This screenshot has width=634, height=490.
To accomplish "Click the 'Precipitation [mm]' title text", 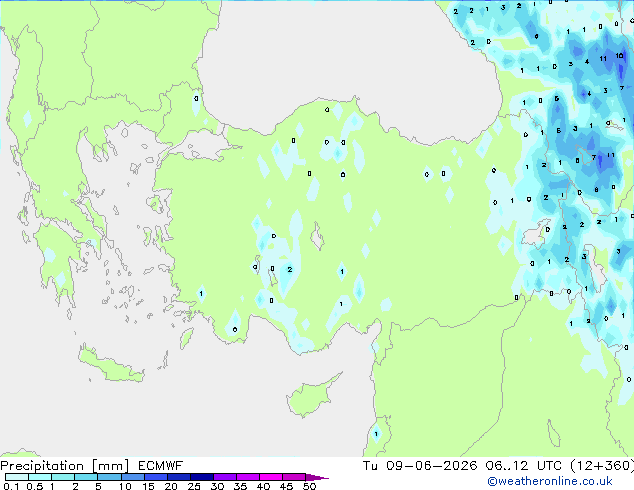I will [x=65, y=466].
